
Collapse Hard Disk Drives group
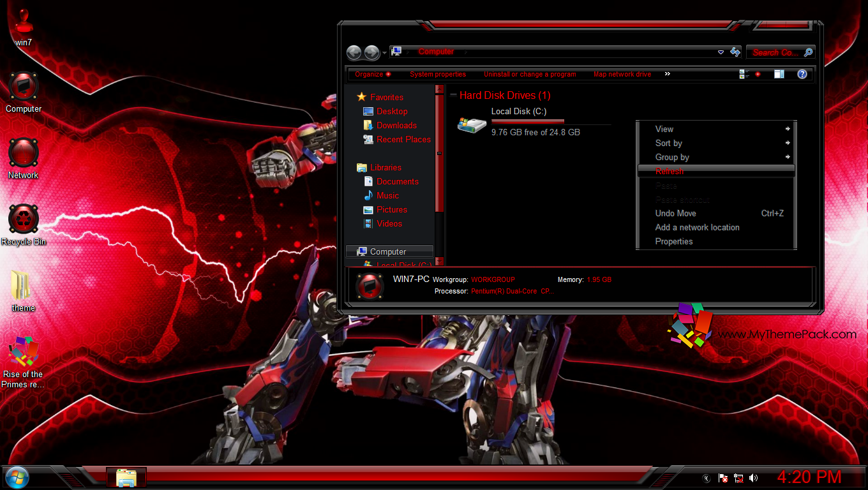point(453,96)
